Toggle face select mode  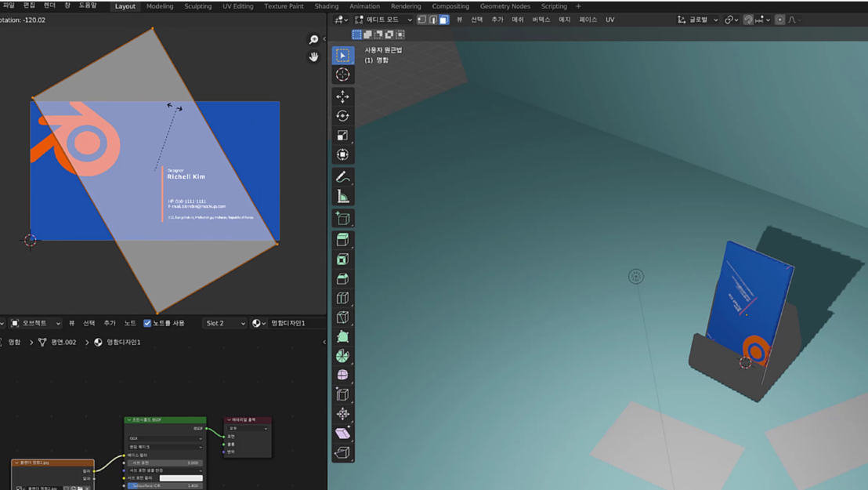click(444, 20)
